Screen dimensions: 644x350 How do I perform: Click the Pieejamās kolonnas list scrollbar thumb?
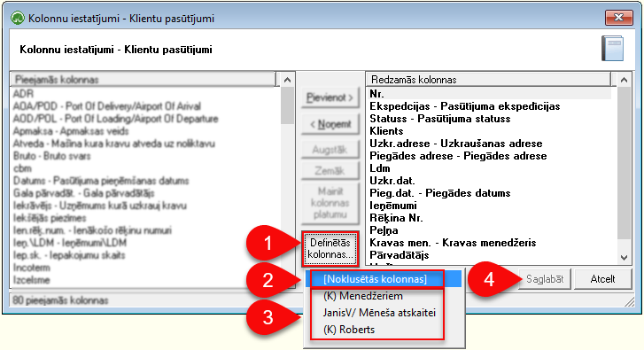(x=288, y=105)
